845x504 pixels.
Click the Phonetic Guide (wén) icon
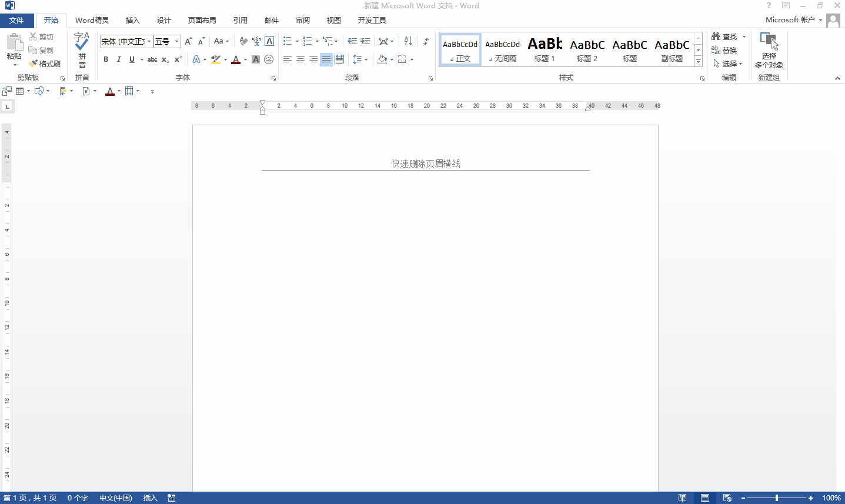pos(256,41)
